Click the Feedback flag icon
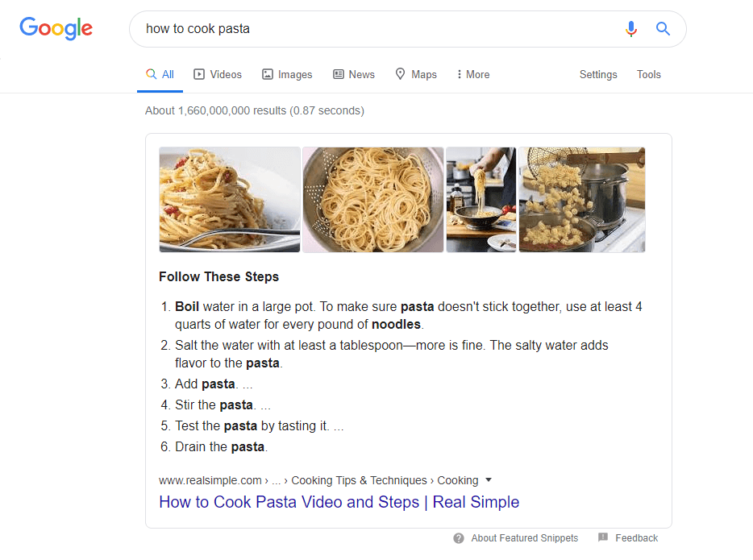753x560 pixels. tap(604, 537)
